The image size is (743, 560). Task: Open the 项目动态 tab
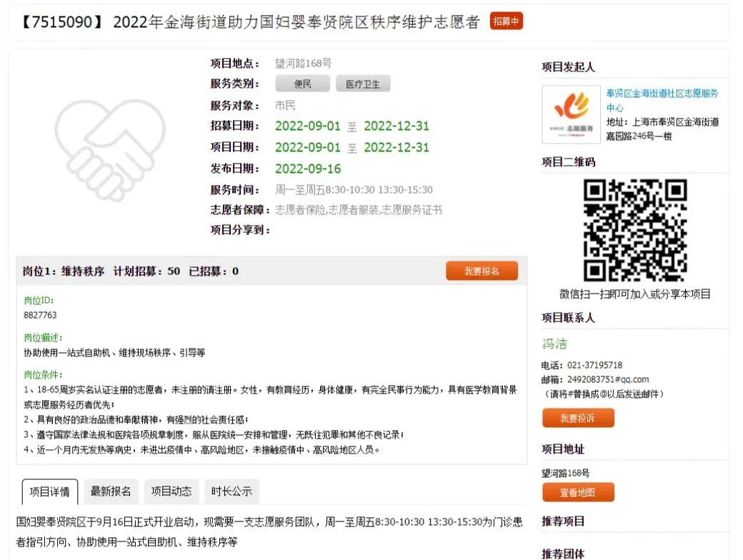tap(171, 491)
